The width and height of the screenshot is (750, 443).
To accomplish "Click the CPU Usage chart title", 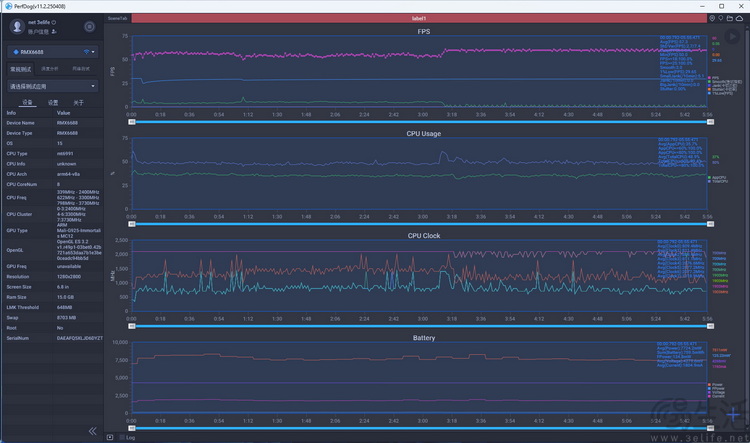I will coord(424,133).
